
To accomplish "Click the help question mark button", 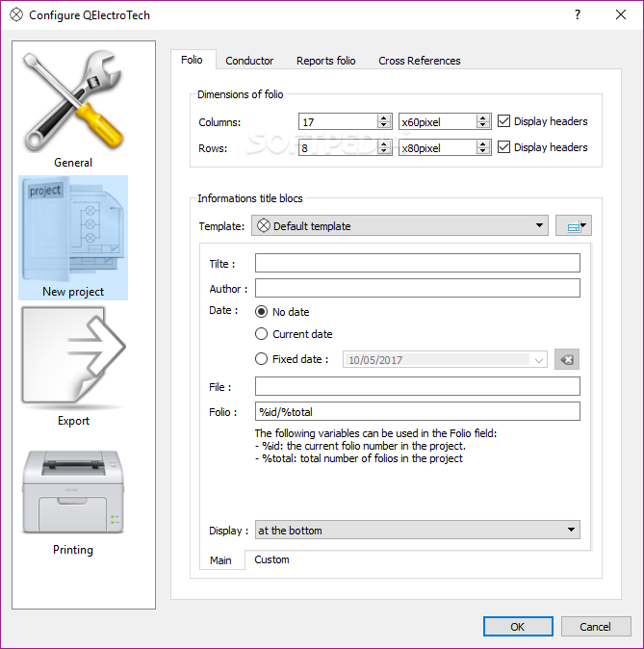I will pos(578,14).
